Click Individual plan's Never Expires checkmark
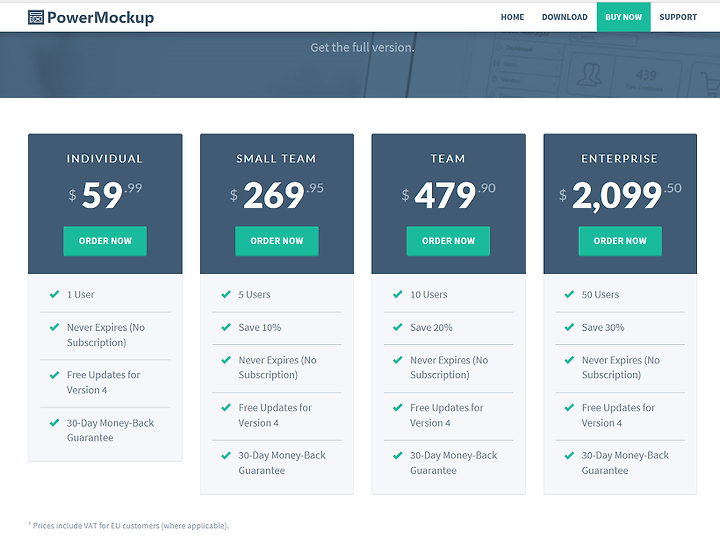The height and width of the screenshot is (539, 720). click(54, 327)
